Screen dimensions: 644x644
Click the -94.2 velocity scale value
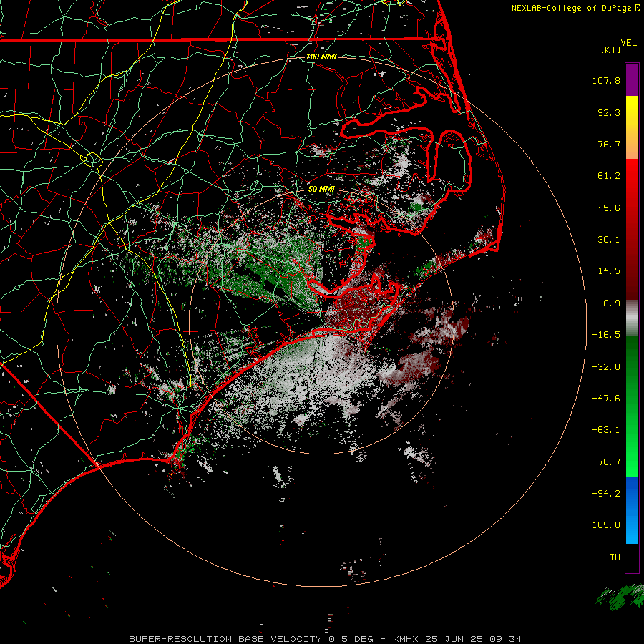click(x=606, y=494)
